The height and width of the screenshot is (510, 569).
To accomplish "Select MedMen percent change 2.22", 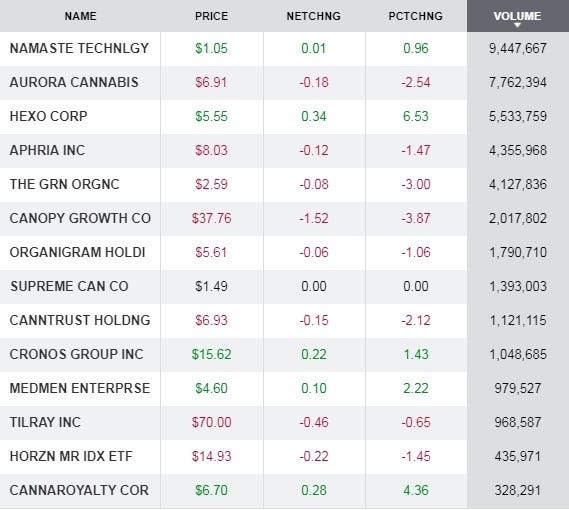I will point(416,388).
